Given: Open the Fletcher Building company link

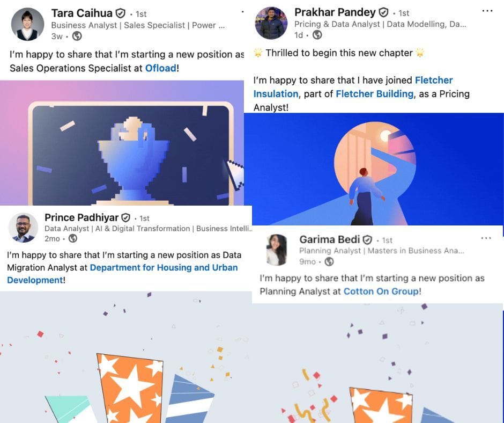Looking at the screenshot, I should (374, 94).
